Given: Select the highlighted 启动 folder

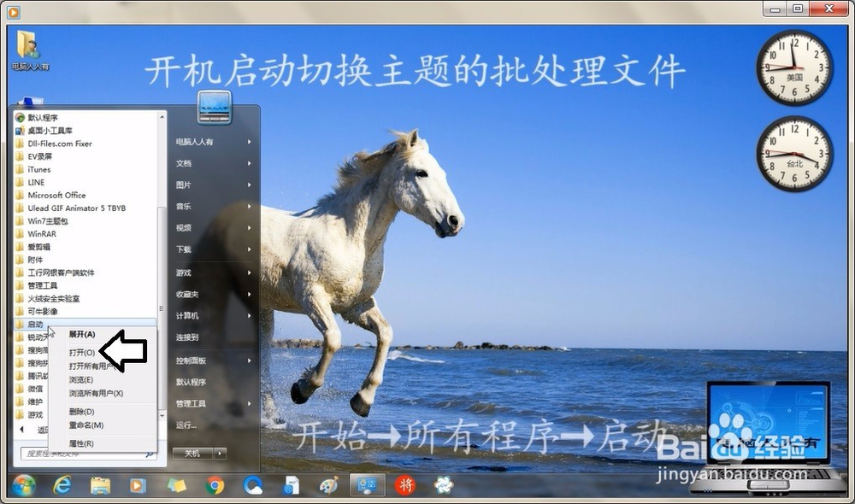Looking at the screenshot, I should (x=85, y=325).
